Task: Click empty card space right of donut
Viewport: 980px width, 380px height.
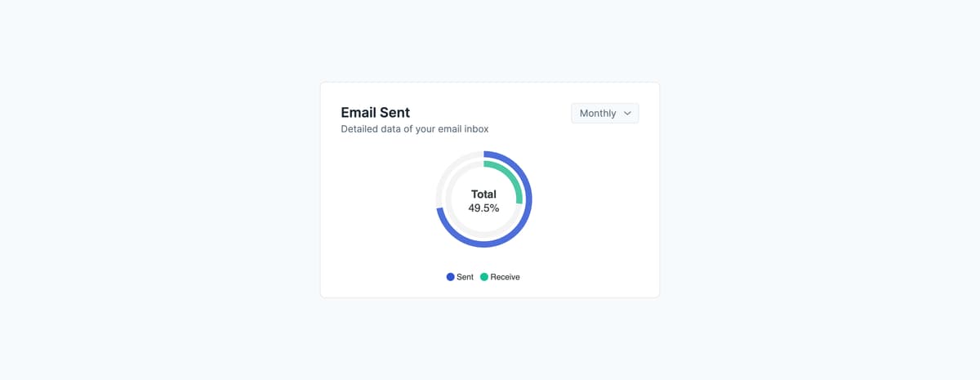Action: [596, 204]
